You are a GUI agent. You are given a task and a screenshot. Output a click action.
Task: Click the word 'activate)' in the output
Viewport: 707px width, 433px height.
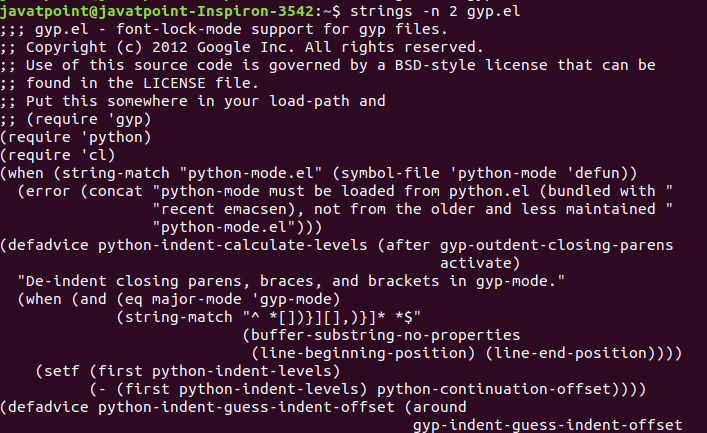pos(480,263)
